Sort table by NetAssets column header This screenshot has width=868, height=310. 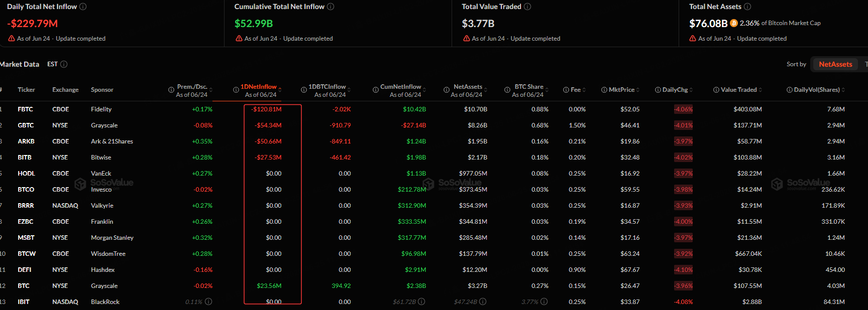(486, 90)
